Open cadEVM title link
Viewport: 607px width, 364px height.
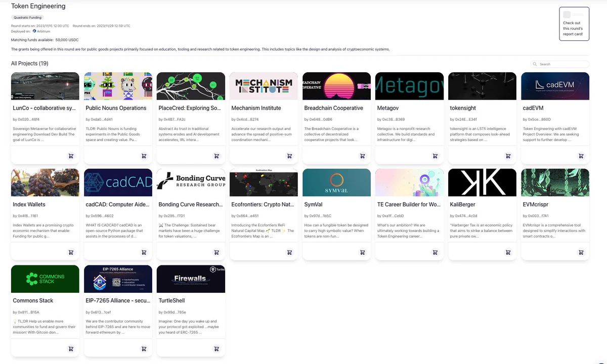coord(533,108)
